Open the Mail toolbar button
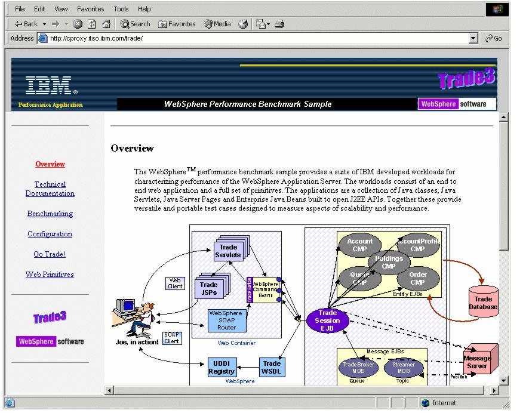The height and width of the screenshot is (413, 532). (x=260, y=24)
